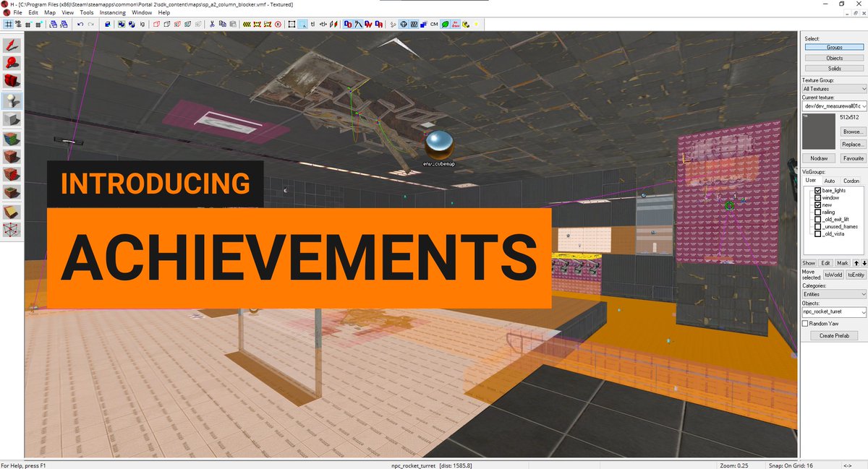Click the Create Prefab button

pyautogui.click(x=834, y=335)
